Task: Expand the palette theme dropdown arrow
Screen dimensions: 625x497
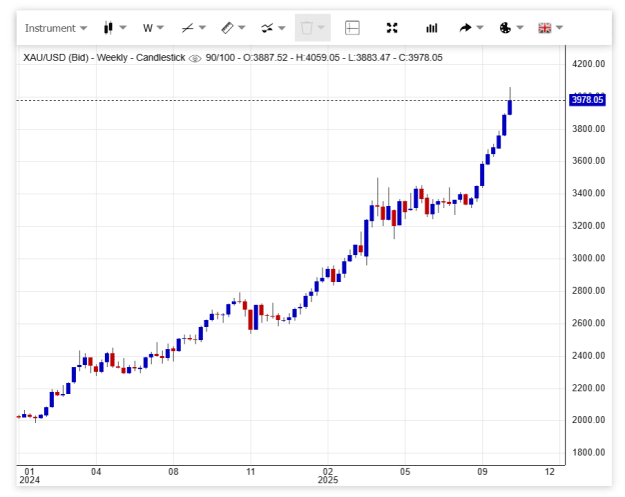Action: click(x=520, y=28)
